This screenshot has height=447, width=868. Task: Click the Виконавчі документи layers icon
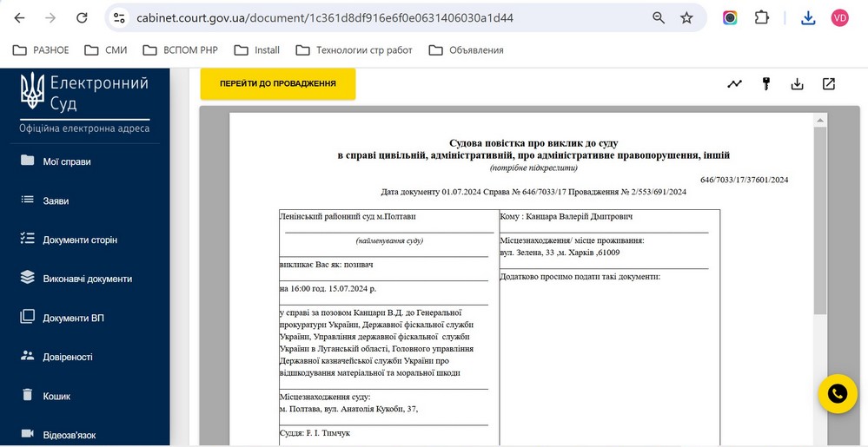pyautogui.click(x=27, y=277)
